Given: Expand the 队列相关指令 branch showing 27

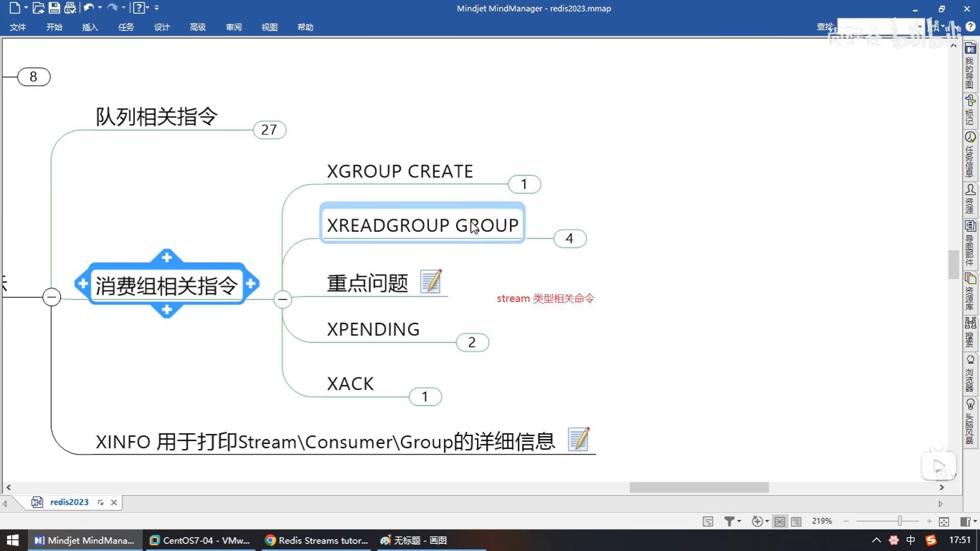Looking at the screenshot, I should pyautogui.click(x=269, y=130).
